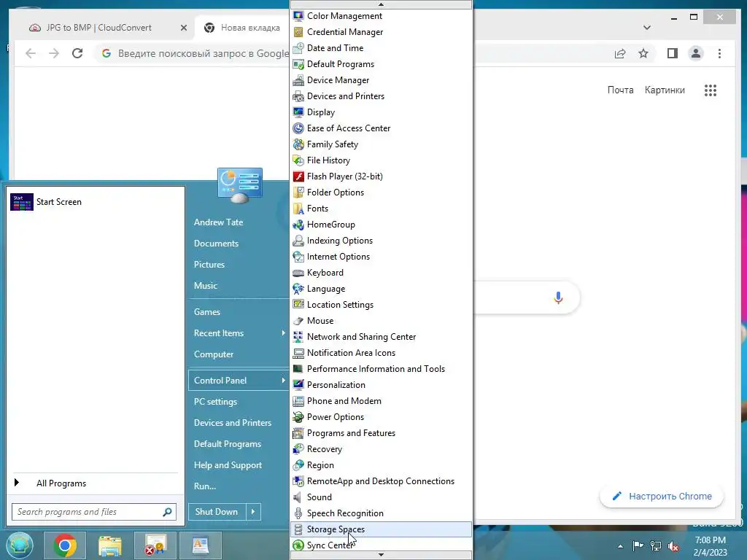Viewport: 747px width, 560px height.
Task: Click the Location Settings entry text
Action: (340, 305)
